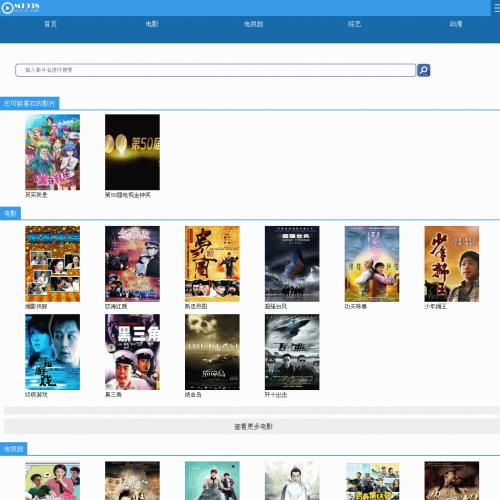This screenshot has width=500, height=500.
Task: Open the soldiers group TV series poster
Action: pyautogui.click(x=372, y=481)
